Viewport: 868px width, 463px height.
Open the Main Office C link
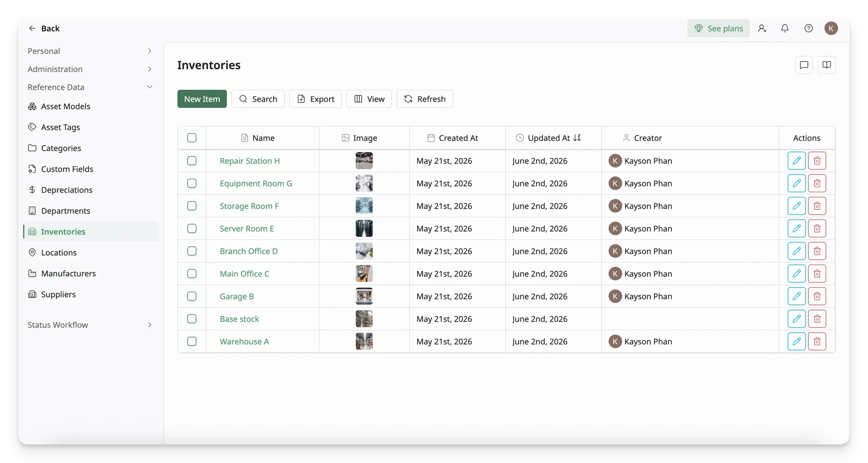pos(244,274)
